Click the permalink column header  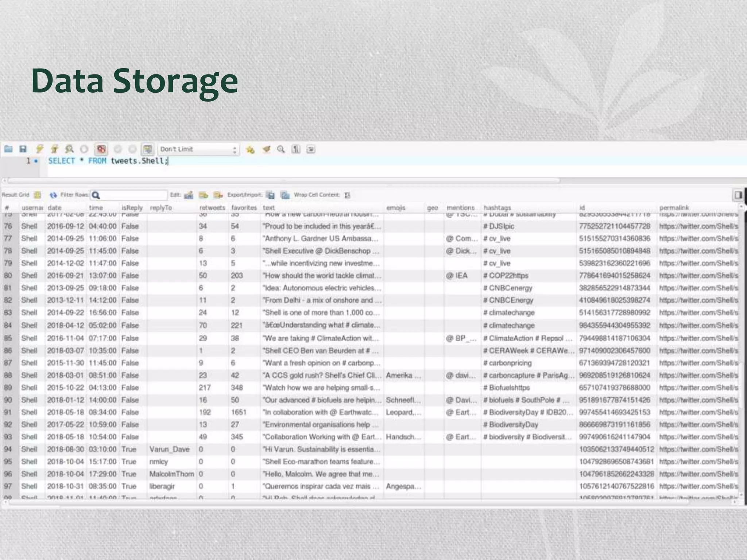click(x=674, y=207)
